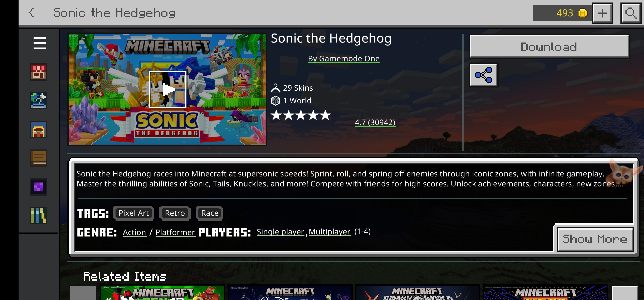
Task: Click the share icon button
Action: (x=483, y=75)
